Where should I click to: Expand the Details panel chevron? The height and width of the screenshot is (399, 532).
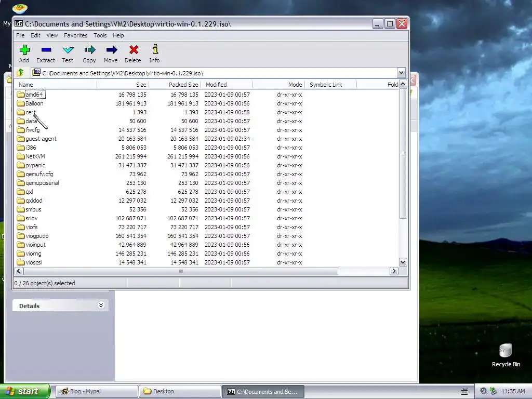point(101,305)
